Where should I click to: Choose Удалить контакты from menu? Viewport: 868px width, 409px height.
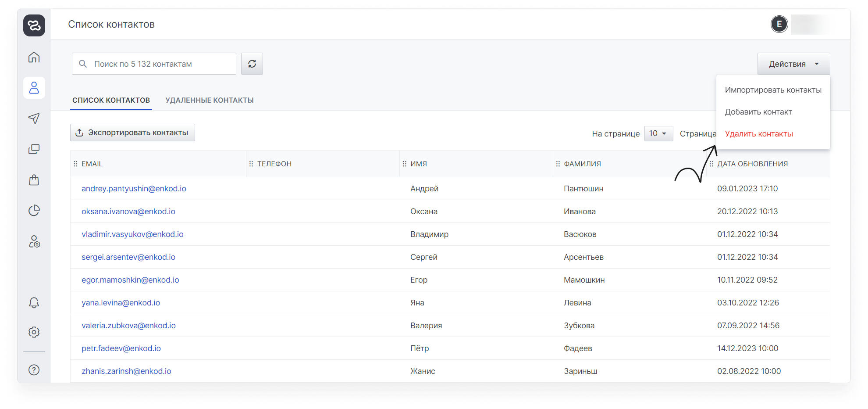(773, 134)
